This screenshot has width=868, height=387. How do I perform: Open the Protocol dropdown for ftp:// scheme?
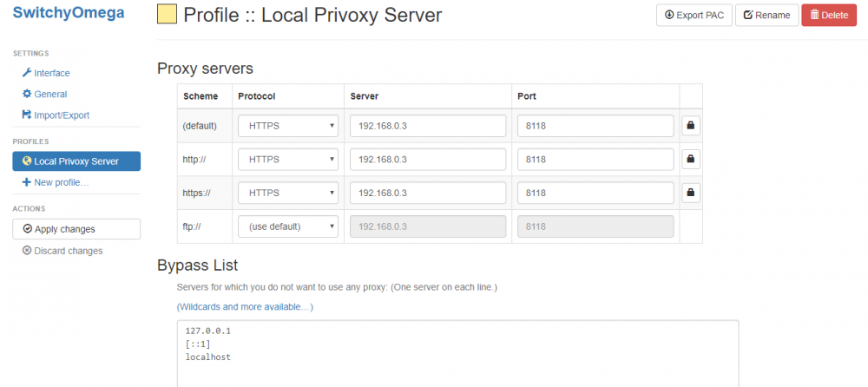288,226
